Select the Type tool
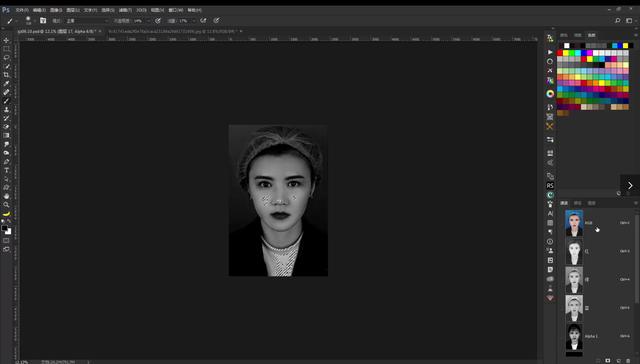This screenshot has width=640, height=364. (6, 170)
